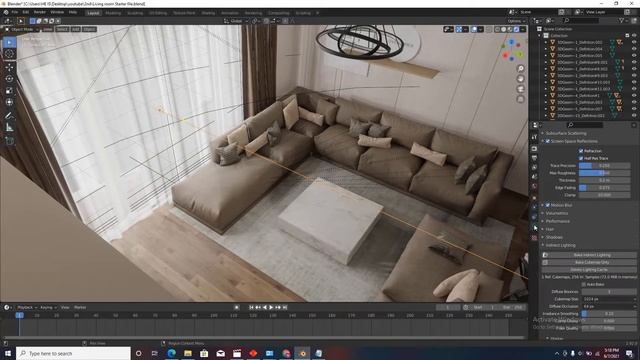
Task: Hide the Collection via its eye icon
Action: tap(634, 36)
